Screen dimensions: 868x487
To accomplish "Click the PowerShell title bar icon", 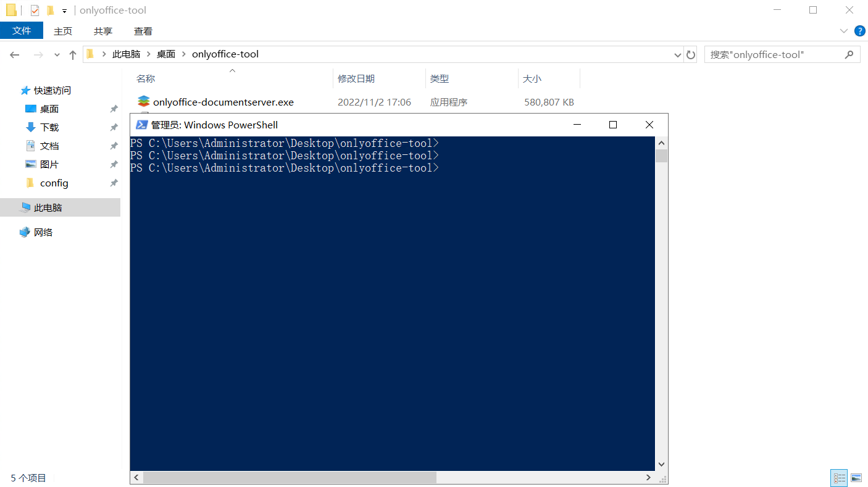I will 141,125.
